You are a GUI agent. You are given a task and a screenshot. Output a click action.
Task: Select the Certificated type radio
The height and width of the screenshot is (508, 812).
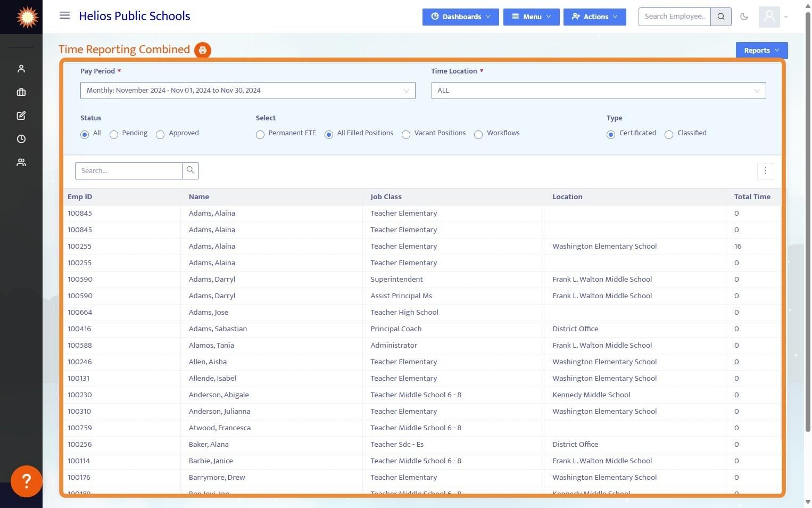click(x=611, y=135)
